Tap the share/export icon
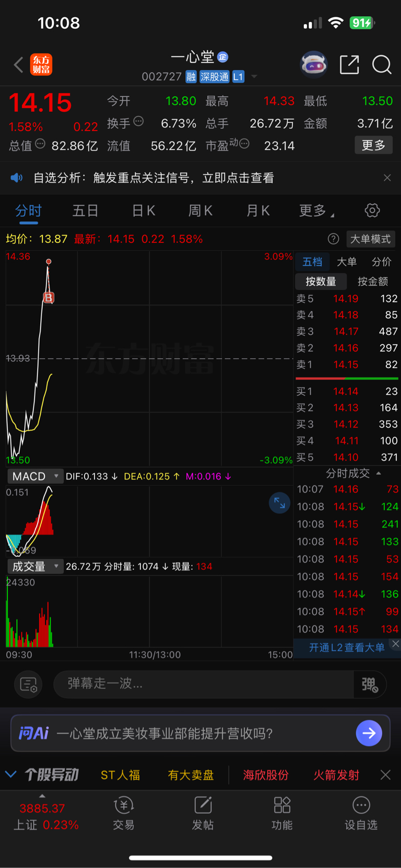 (349, 65)
